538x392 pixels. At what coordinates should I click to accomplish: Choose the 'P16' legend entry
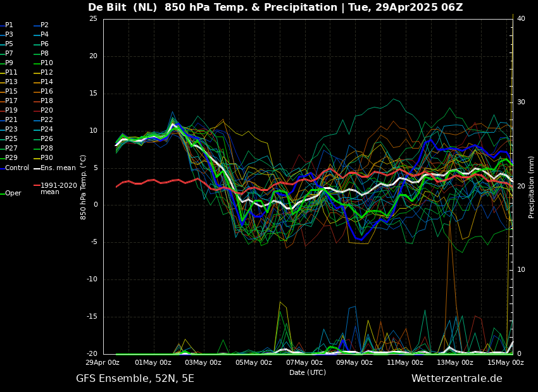point(47,92)
